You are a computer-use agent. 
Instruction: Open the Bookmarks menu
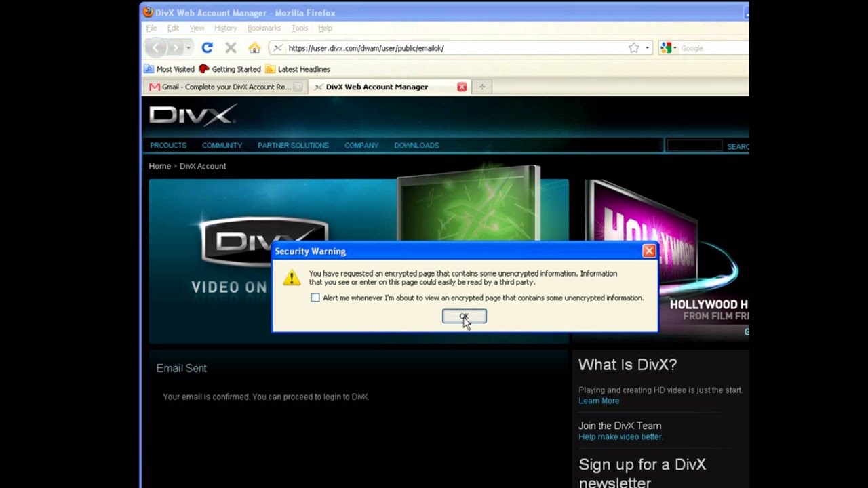point(264,28)
